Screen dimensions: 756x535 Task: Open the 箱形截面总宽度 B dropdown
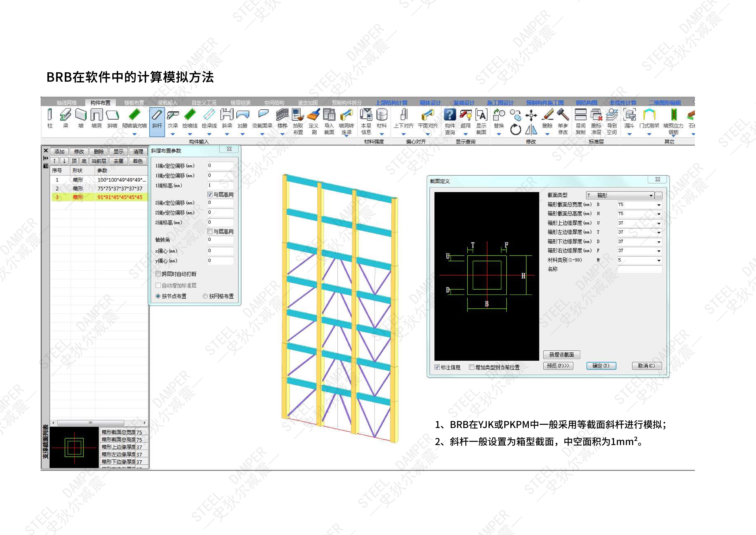point(659,205)
